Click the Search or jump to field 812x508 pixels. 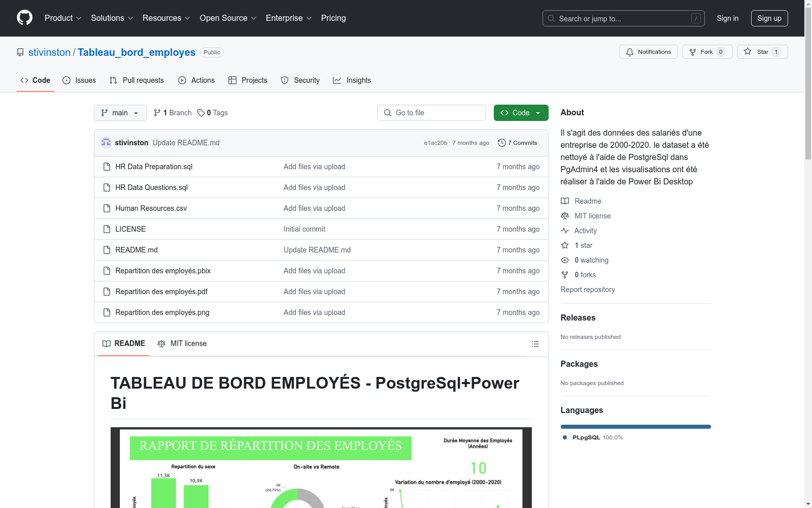pos(624,18)
